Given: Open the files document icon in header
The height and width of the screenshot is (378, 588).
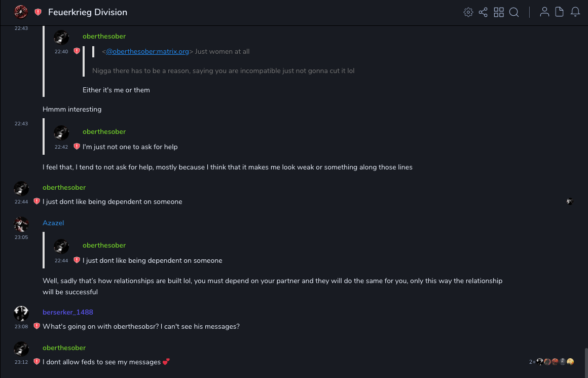Looking at the screenshot, I should (560, 12).
